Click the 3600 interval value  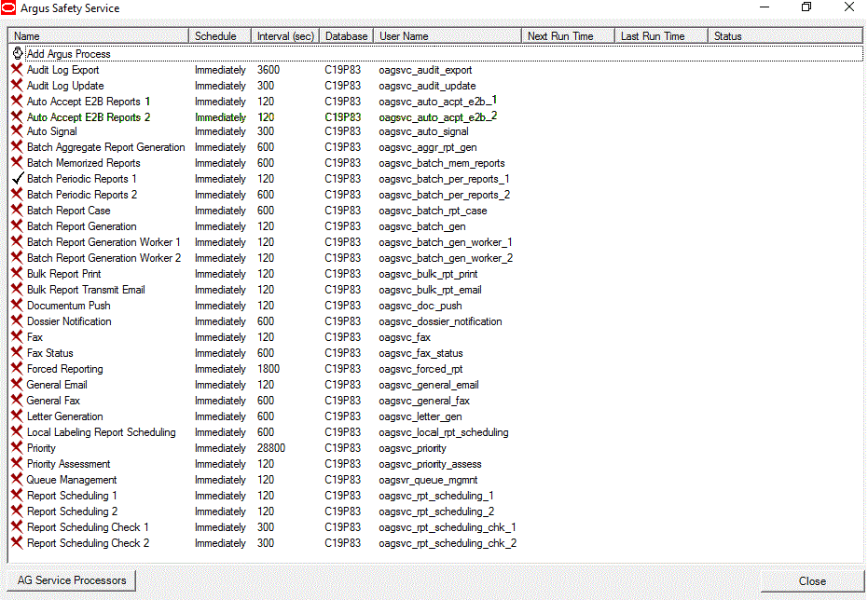[269, 70]
